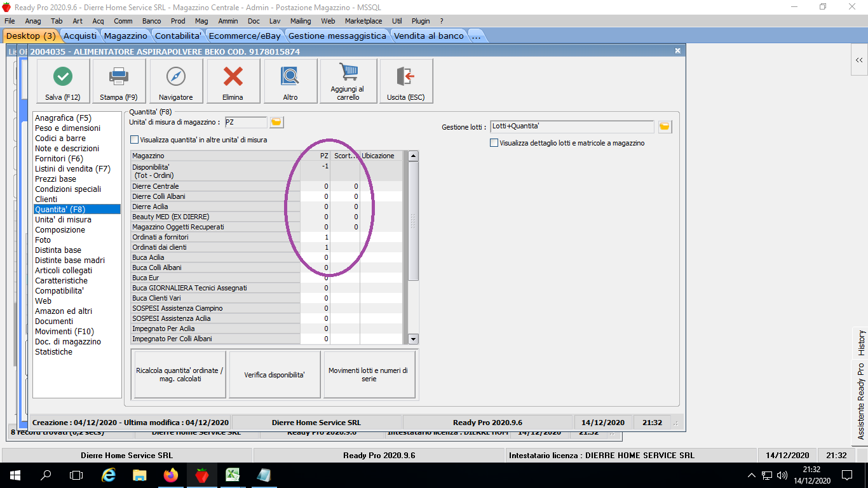Show more tabs with the ... tab
868x488 pixels.
tap(476, 36)
